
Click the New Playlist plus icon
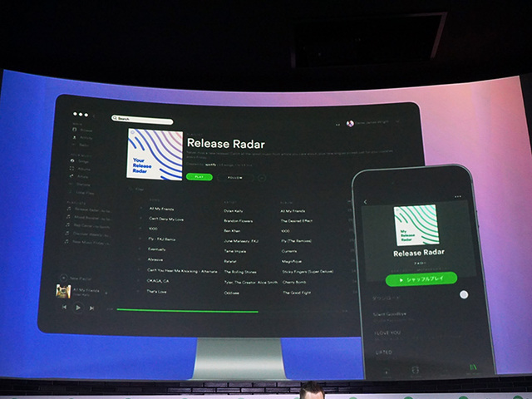[x=63, y=278]
